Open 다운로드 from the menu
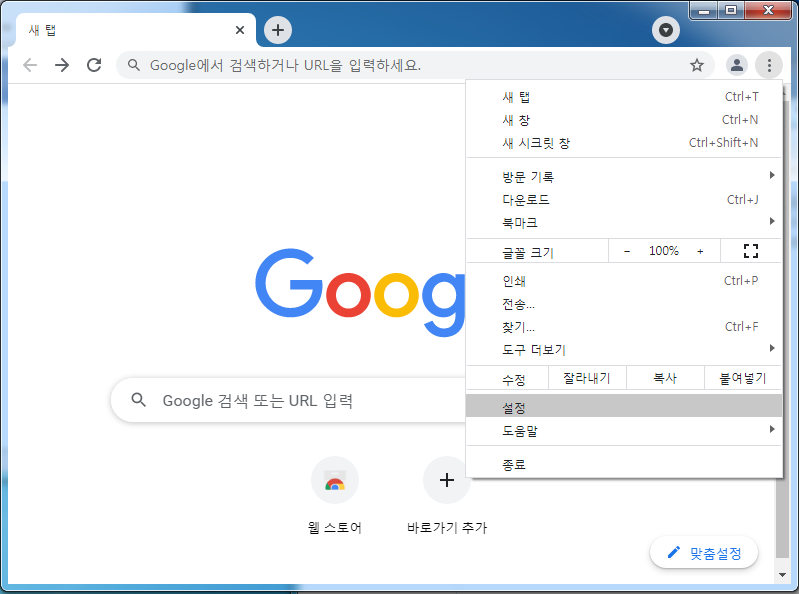Image resolution: width=799 pixels, height=594 pixels. pos(624,200)
